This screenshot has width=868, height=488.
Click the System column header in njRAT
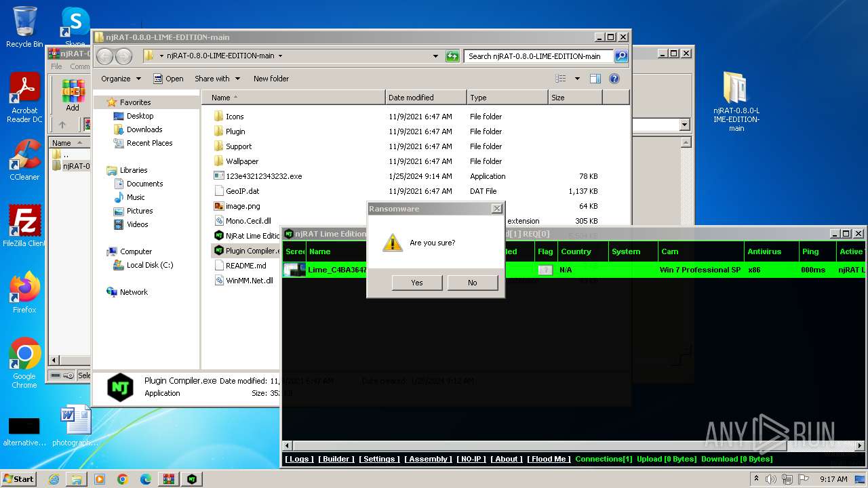[633, 251]
